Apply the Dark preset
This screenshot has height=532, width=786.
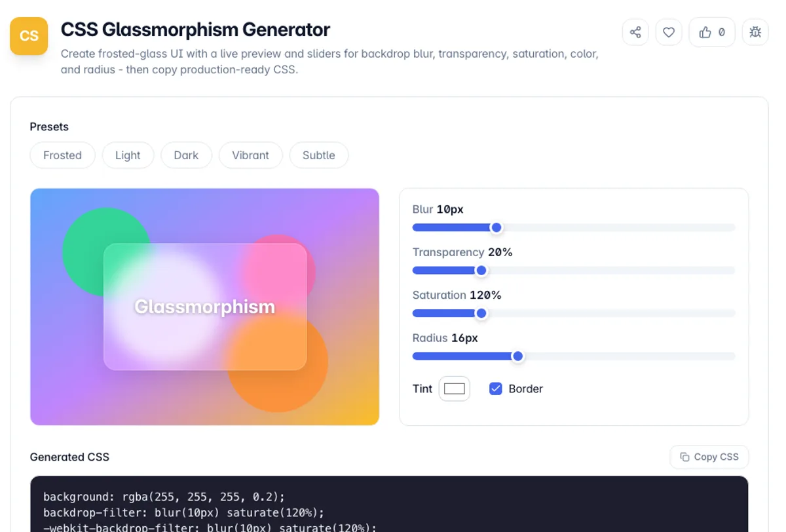186,155
